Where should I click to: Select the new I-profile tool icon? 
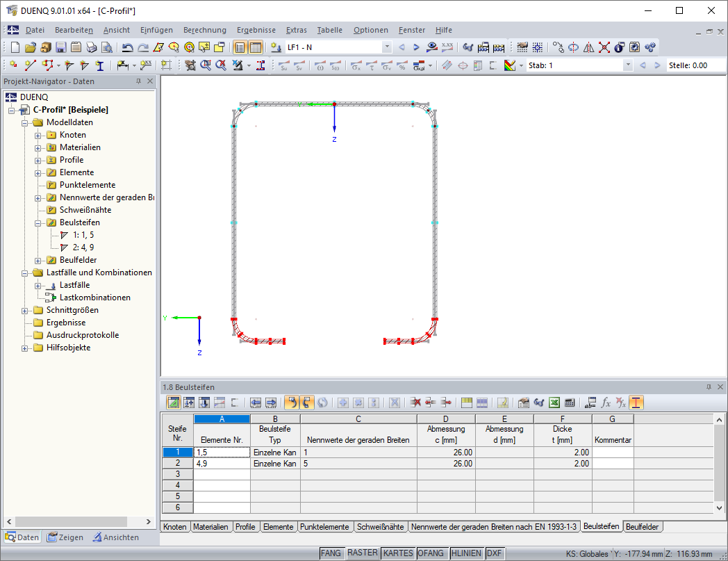coord(100,65)
